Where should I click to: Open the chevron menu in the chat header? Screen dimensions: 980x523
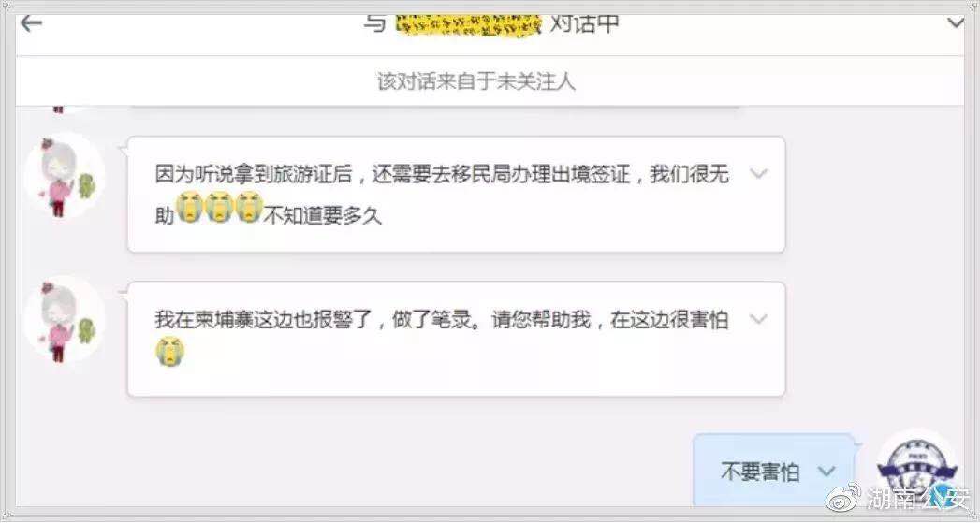tap(956, 23)
